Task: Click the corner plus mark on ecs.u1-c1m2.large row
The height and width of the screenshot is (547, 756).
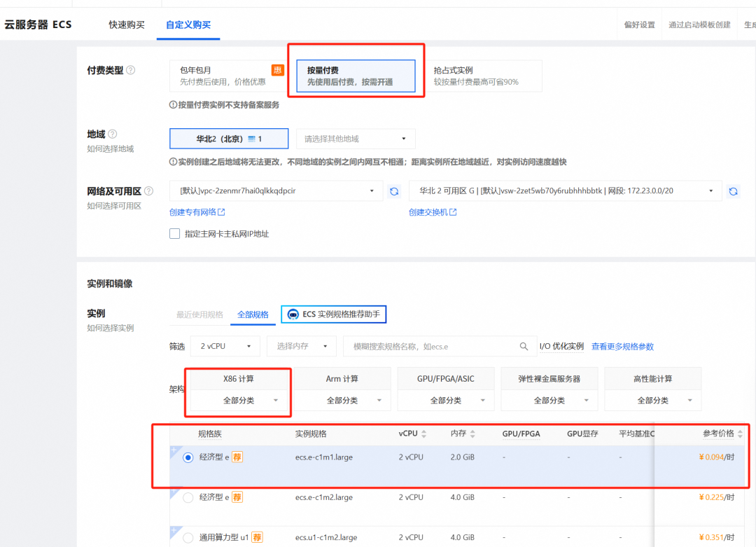Action: 174,531
